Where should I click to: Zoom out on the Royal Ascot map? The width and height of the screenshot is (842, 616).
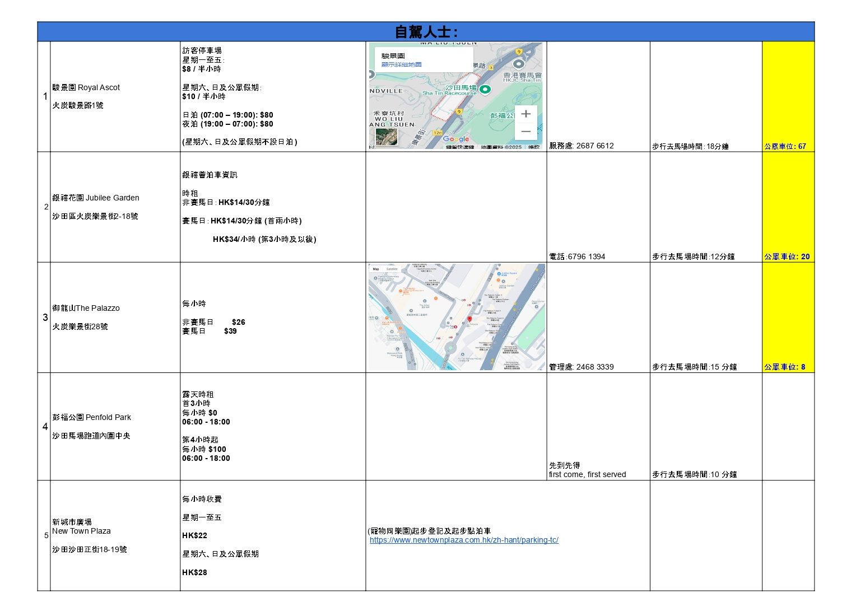click(x=525, y=132)
